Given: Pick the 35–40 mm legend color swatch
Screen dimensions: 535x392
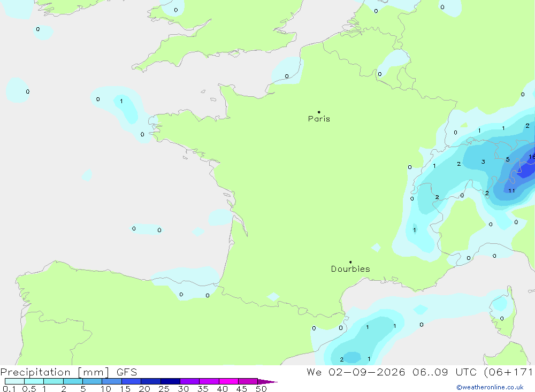Looking at the screenshot, I should tap(209, 381).
